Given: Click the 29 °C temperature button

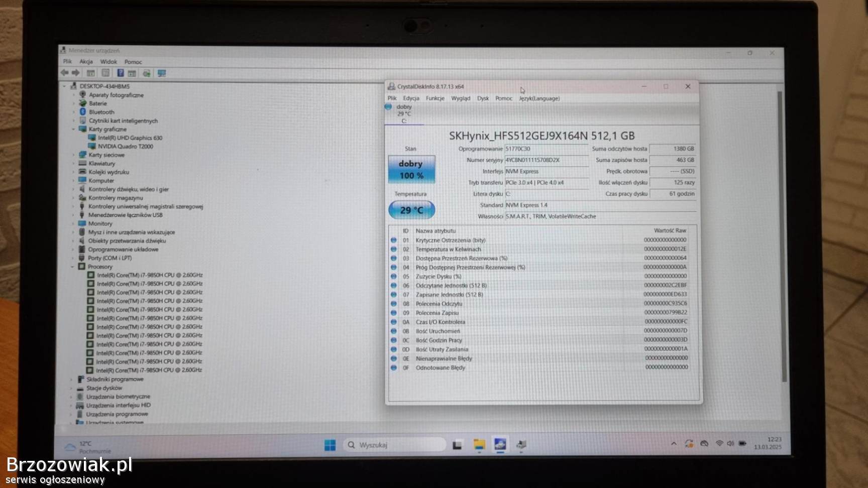Looking at the screenshot, I should point(411,210).
